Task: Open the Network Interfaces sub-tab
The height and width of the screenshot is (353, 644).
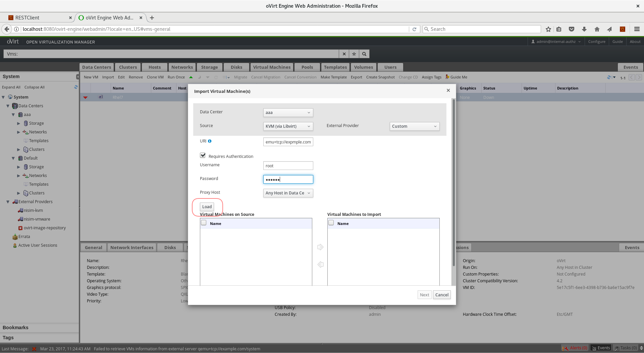Action: click(131, 247)
